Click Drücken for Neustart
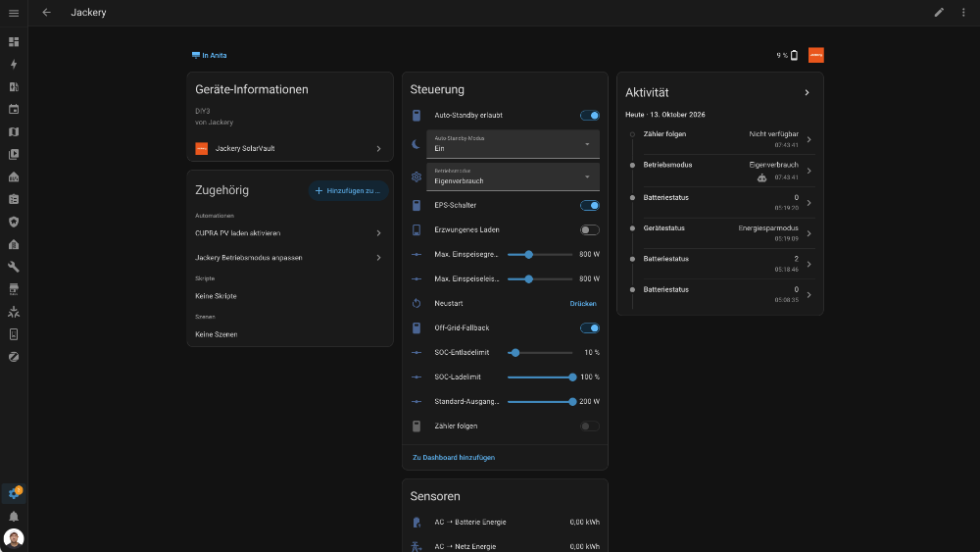 (583, 304)
